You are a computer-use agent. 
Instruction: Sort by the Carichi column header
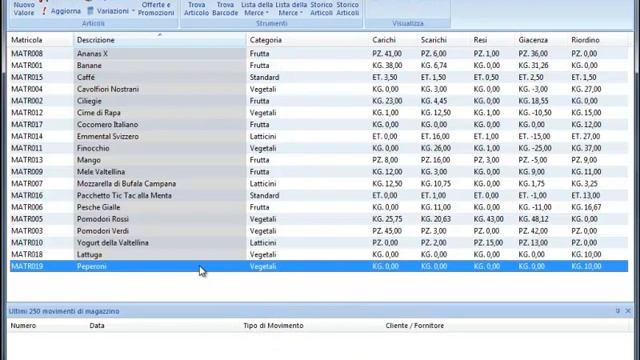pos(384,40)
